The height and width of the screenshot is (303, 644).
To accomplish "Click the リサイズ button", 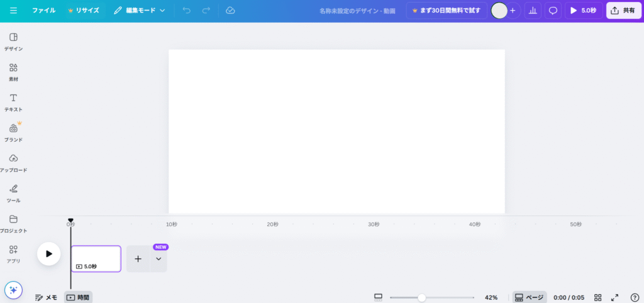I will click(84, 10).
